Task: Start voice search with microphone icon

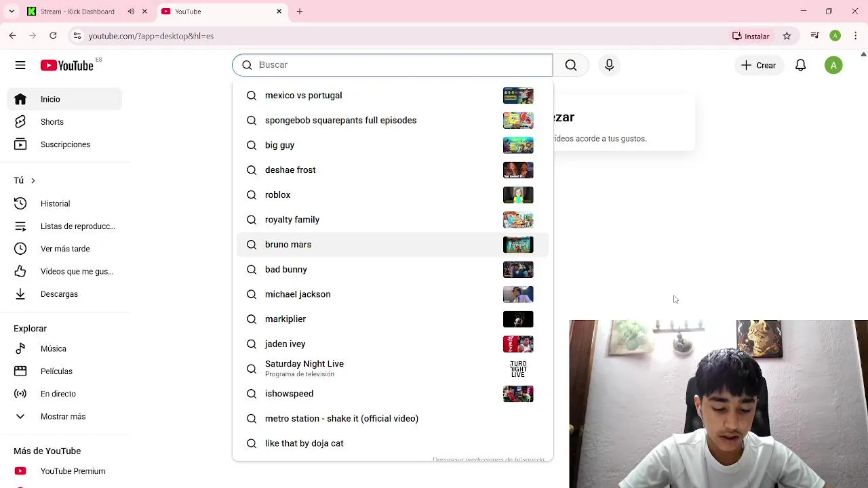Action: pos(609,65)
